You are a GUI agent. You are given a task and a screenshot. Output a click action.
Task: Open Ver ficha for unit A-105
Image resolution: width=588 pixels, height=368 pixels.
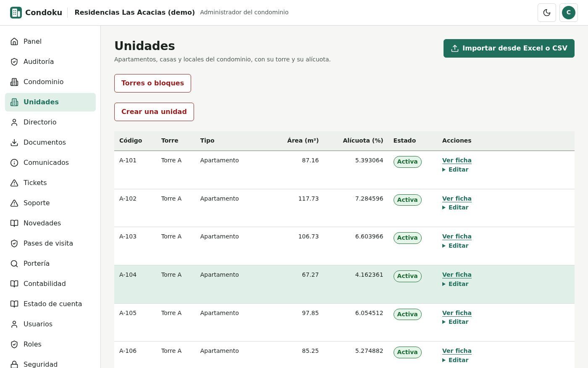click(x=457, y=313)
